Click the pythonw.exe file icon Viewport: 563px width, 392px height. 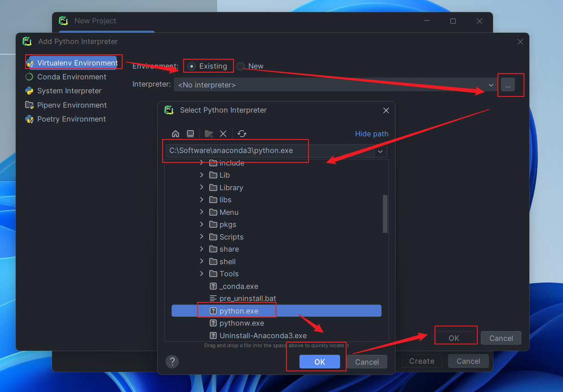click(x=213, y=323)
